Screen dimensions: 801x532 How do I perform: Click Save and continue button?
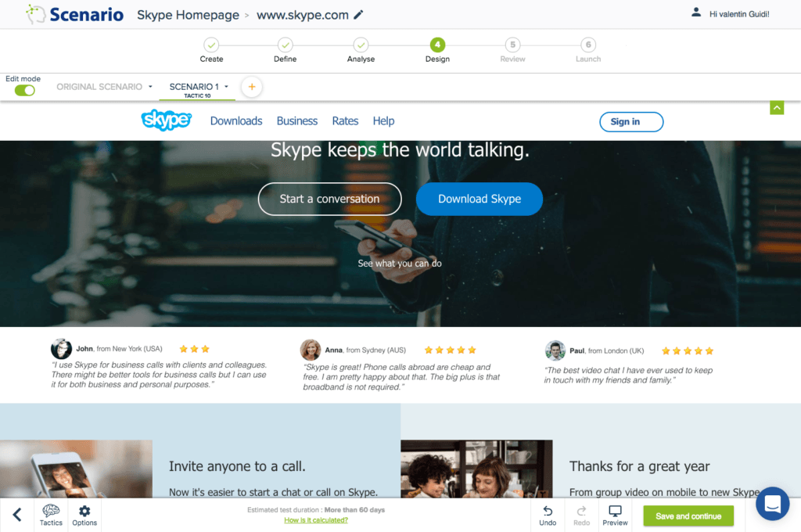pos(688,516)
